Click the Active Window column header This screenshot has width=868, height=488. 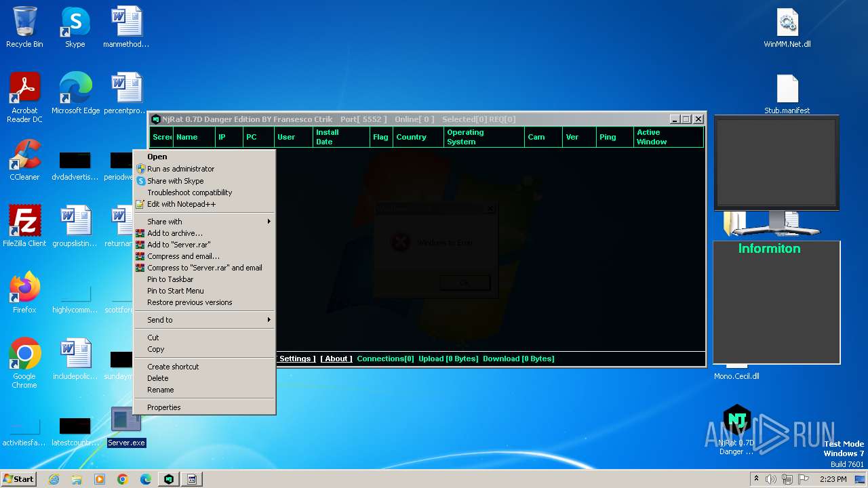pyautogui.click(x=668, y=137)
